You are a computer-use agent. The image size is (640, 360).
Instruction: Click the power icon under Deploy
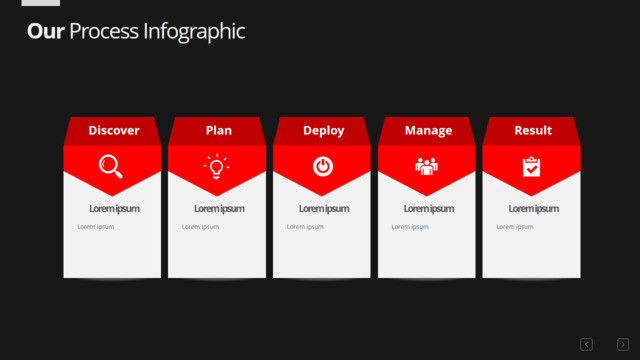[323, 167]
